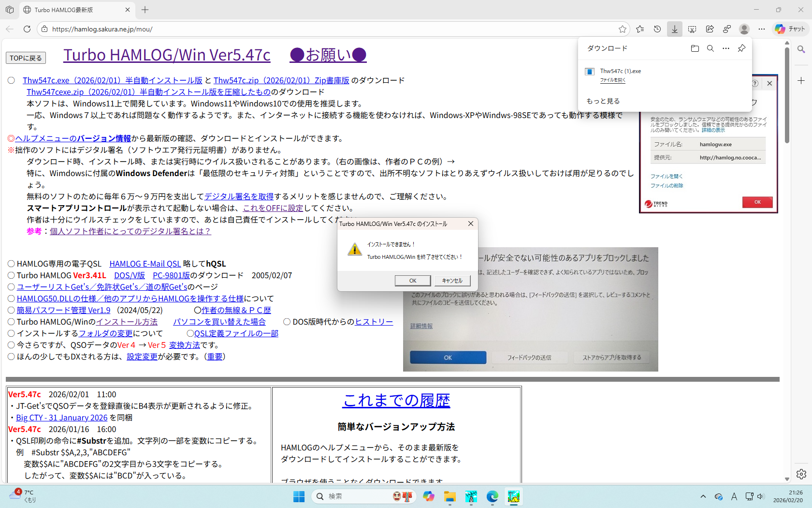Open more options in downloads panel
Screen dimensions: 812x508
coord(726,48)
